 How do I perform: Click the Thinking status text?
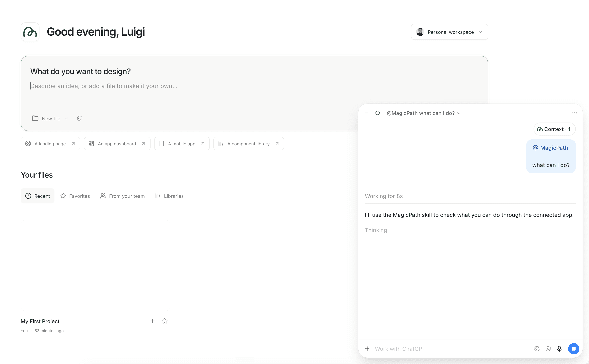point(376,230)
